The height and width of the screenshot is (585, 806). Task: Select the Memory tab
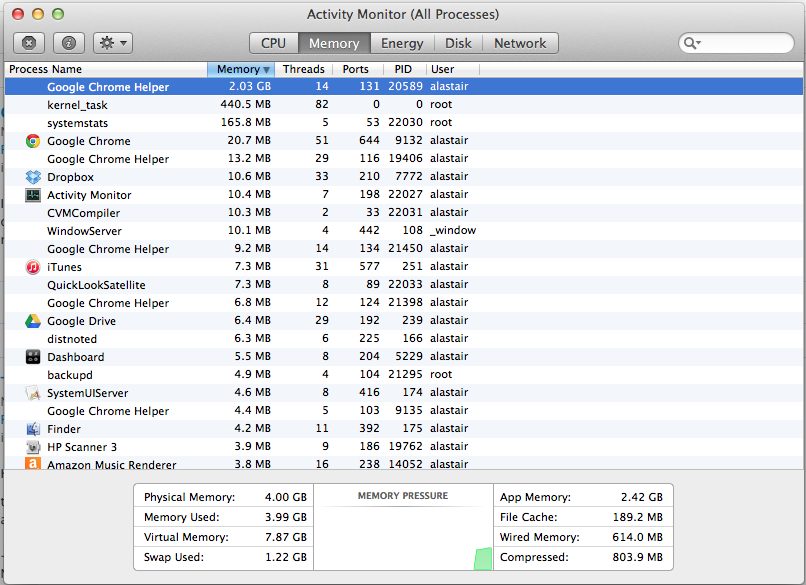pyautogui.click(x=334, y=43)
